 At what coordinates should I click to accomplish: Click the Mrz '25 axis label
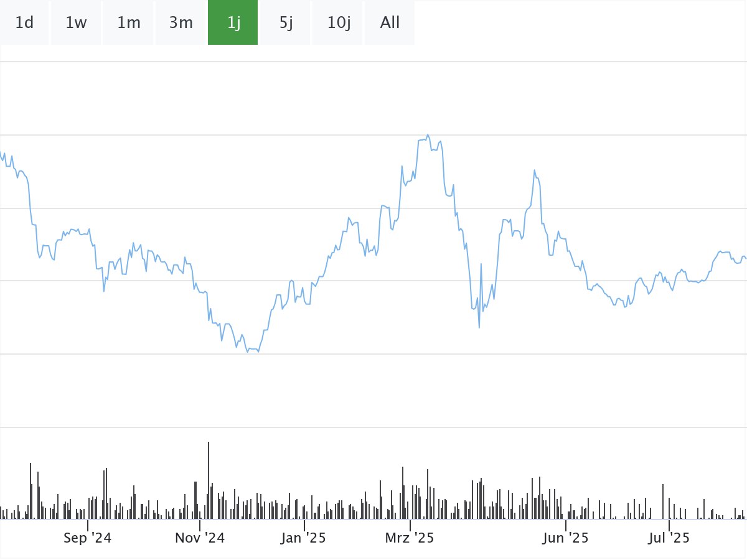pyautogui.click(x=410, y=538)
